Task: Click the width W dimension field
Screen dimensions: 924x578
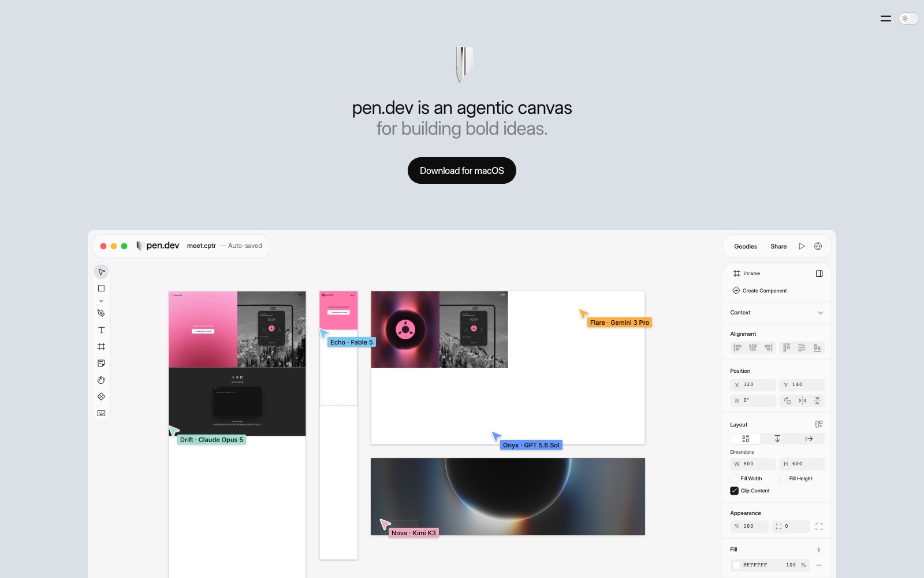Action: 753,464
